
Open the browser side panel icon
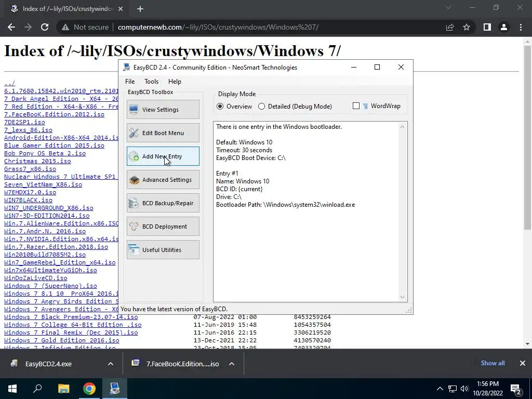[x=487, y=27]
